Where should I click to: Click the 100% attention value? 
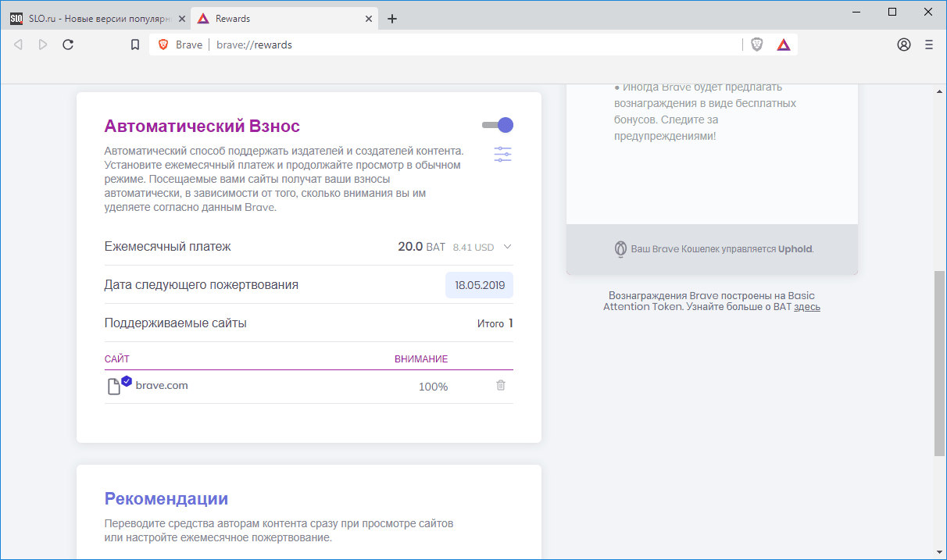pyautogui.click(x=433, y=387)
